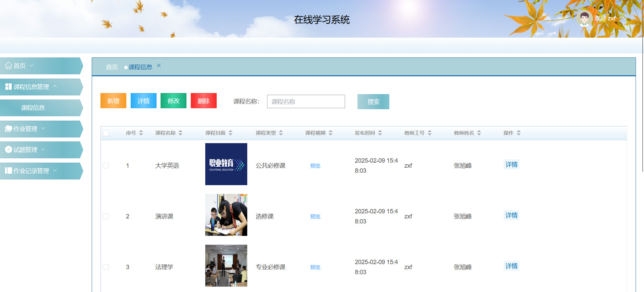Viewport: 644px width, 292px height.
Task: Expand the 作业记录管理 menu chevron
Action: coord(55,170)
